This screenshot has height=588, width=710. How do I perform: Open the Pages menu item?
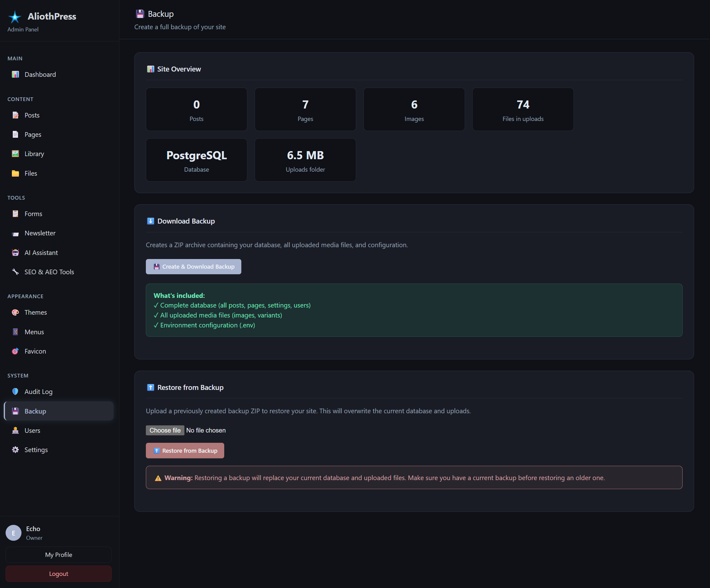pos(33,135)
